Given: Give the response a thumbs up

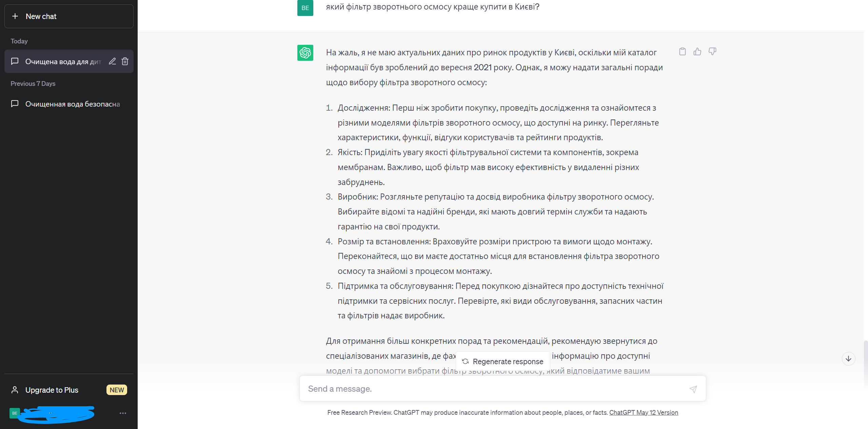Looking at the screenshot, I should point(697,52).
